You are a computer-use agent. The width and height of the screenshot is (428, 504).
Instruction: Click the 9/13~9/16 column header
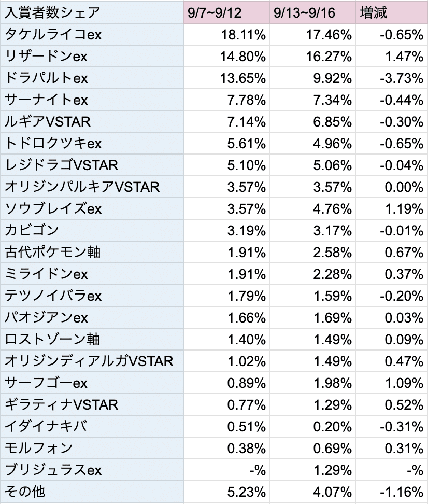313,13
